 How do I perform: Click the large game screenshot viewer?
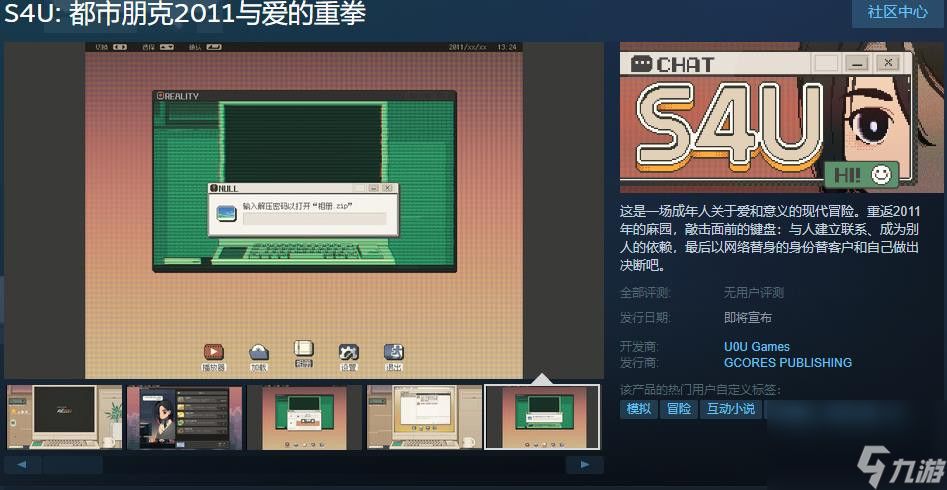tap(304, 210)
